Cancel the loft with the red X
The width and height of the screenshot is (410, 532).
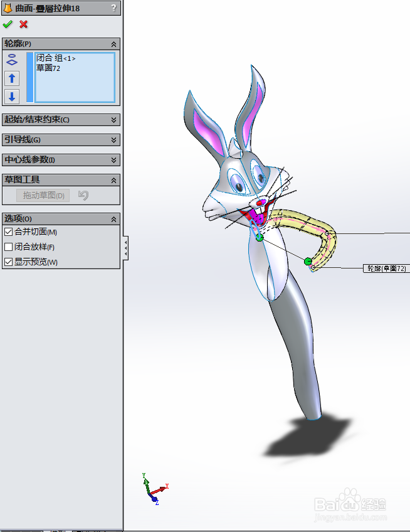click(x=23, y=24)
